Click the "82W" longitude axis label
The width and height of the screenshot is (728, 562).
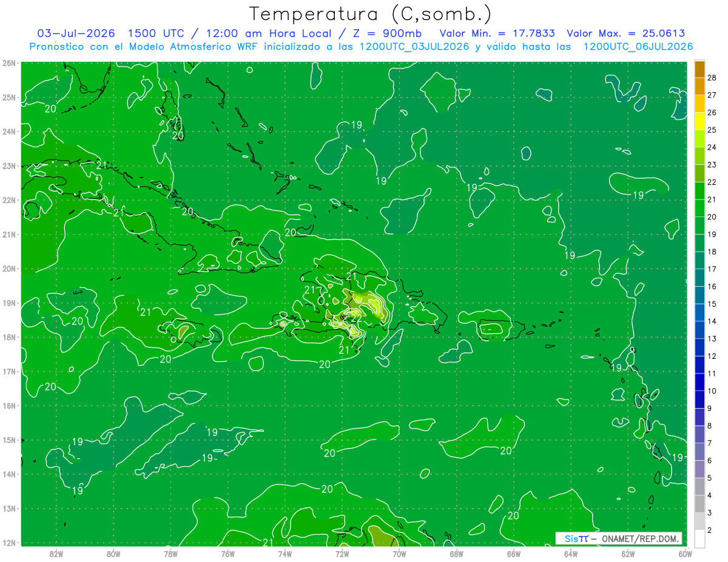click(x=56, y=554)
